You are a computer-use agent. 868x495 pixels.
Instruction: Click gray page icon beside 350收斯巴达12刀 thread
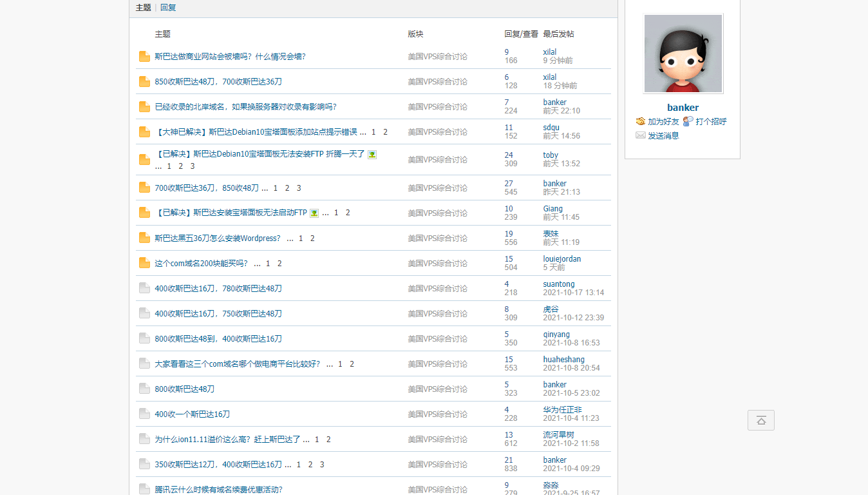coord(144,465)
